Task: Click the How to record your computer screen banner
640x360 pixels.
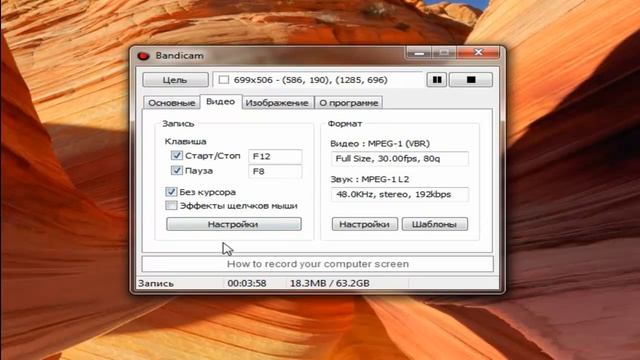Action: pos(318,264)
